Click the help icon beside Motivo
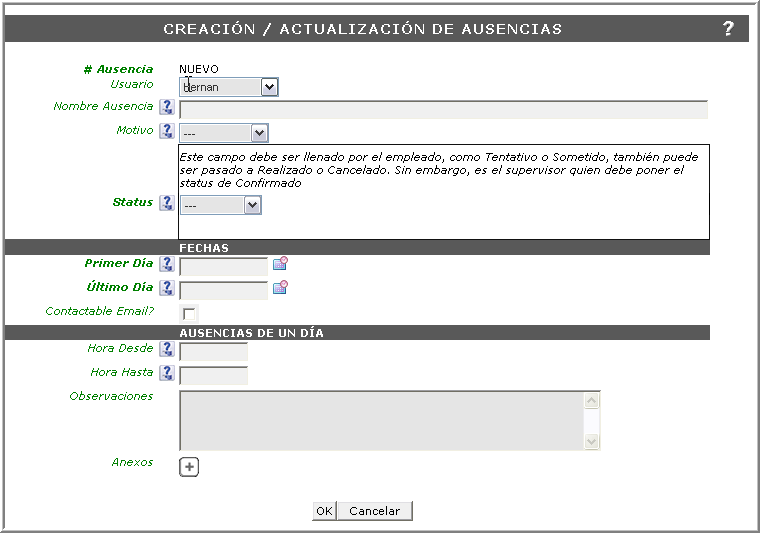The width and height of the screenshot is (760, 533). (x=167, y=131)
